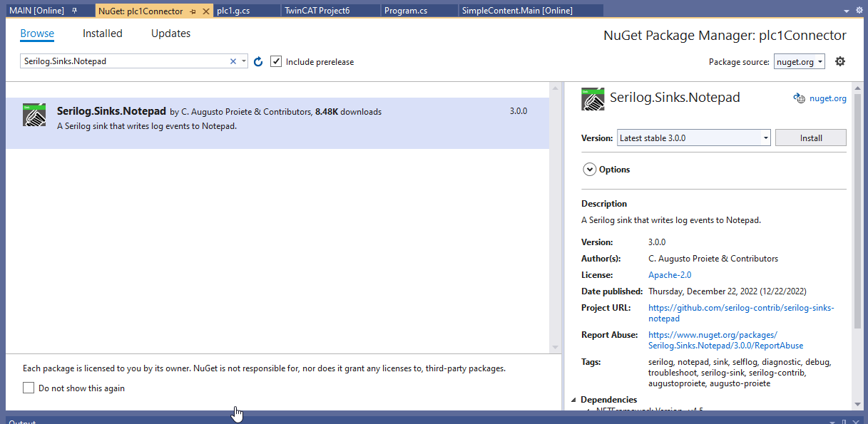Screen dimensions: 868x424
Task: Open the Apache-2.0 license link
Action: point(670,275)
